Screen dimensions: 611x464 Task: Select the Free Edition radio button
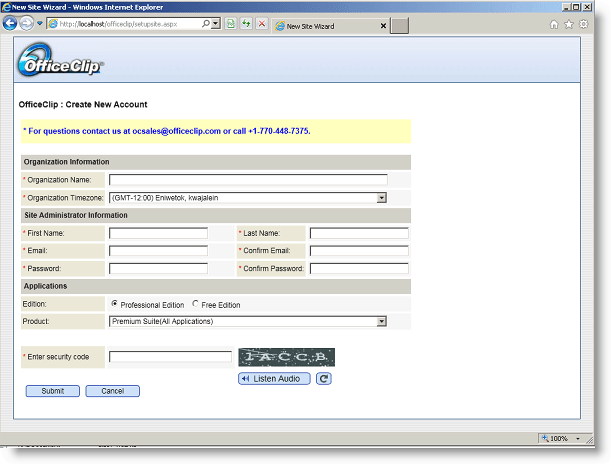click(195, 303)
